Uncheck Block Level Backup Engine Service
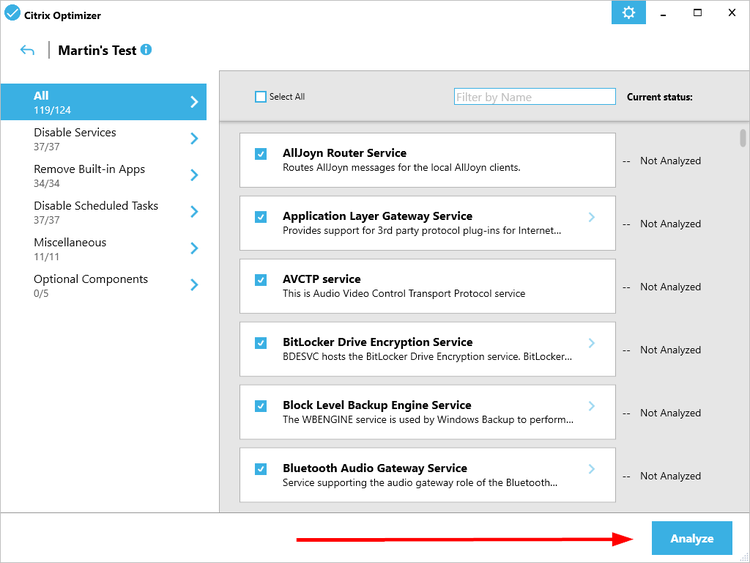The width and height of the screenshot is (750, 563). coord(261,406)
